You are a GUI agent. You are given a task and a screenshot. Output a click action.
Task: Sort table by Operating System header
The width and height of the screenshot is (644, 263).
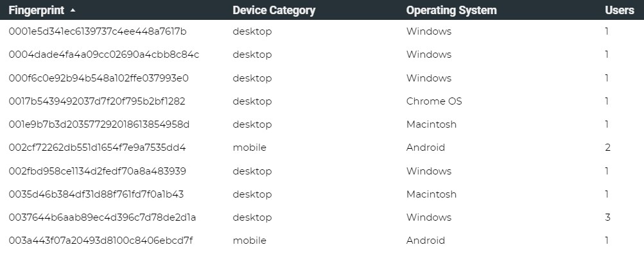[451, 10]
